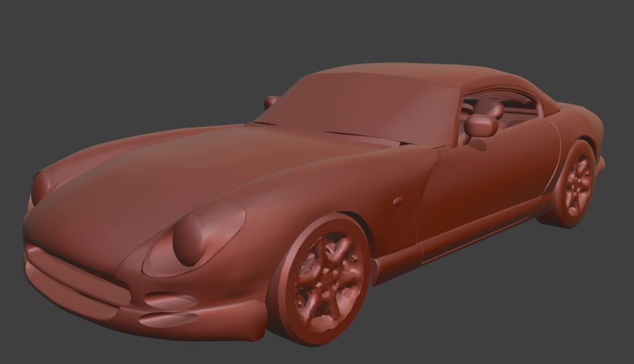Click the rear bumper corner behind the rear wheel
This screenshot has width=634, height=364.
(600, 166)
